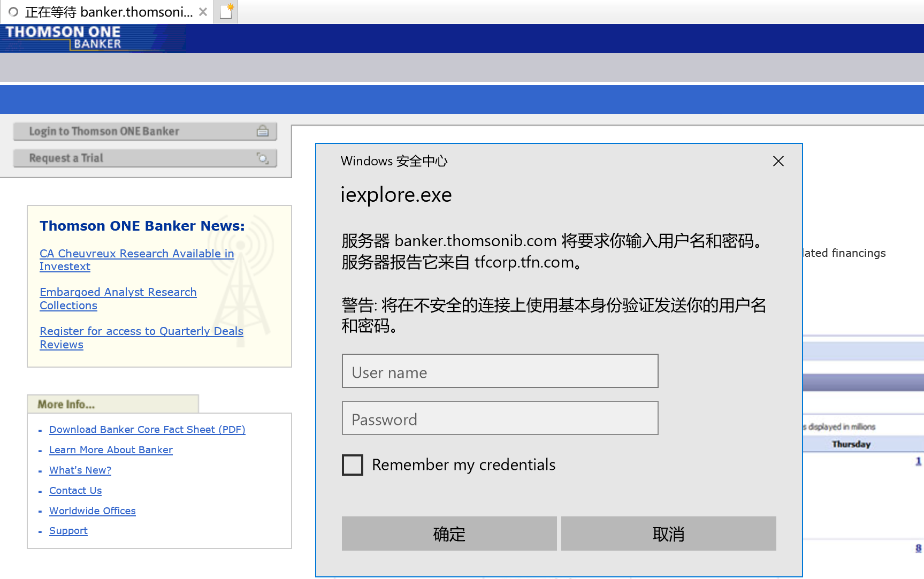Click the Thursday column header
This screenshot has width=924, height=579.
click(x=851, y=444)
